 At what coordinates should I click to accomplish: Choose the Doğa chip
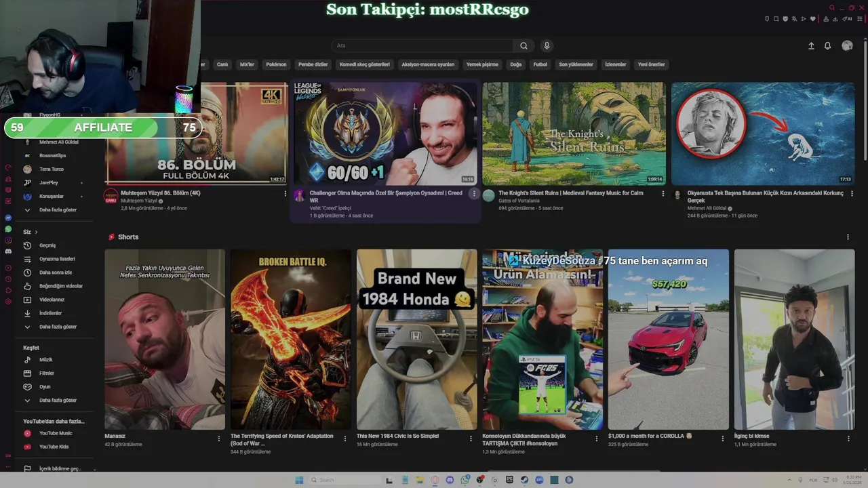click(516, 64)
